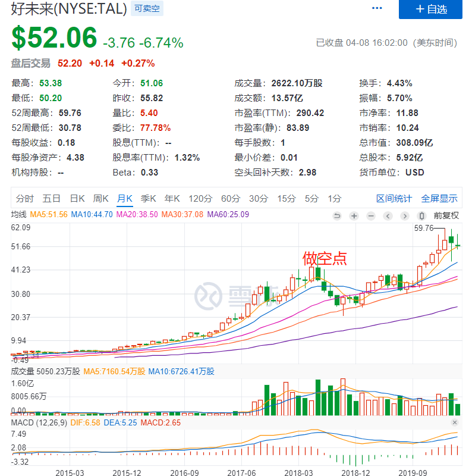The width and height of the screenshot is (469, 476).
Task: Choose the 60分 interval tab
Action: click(230, 198)
